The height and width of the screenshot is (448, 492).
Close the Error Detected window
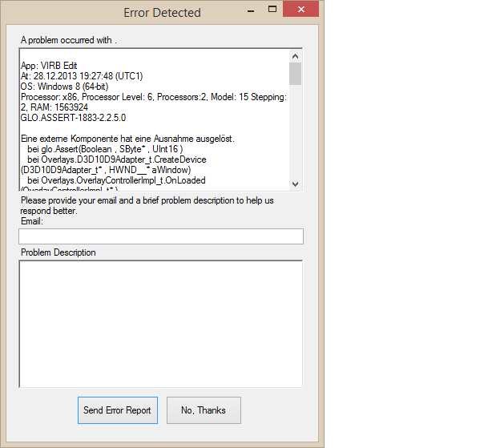coord(301,9)
